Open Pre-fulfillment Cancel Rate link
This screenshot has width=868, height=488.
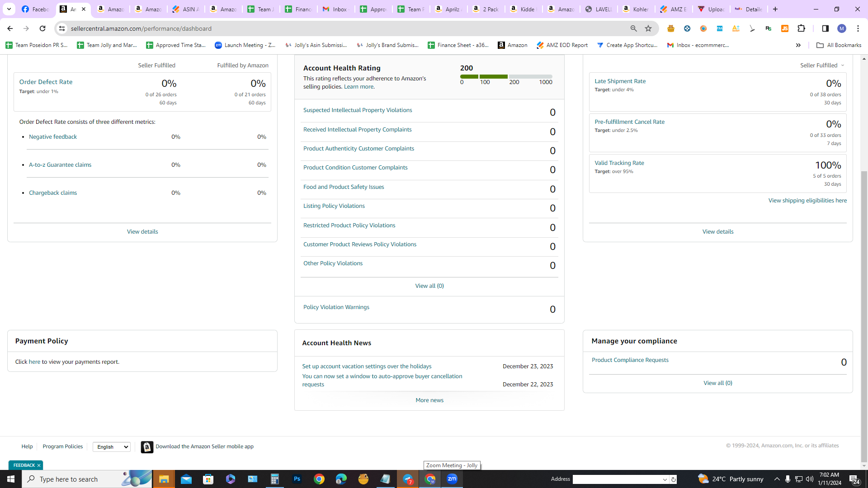[629, 122]
